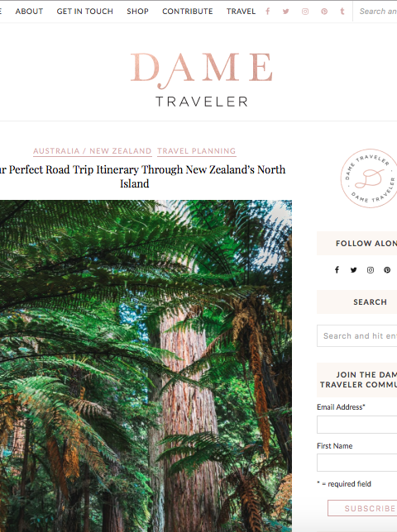Open the About menu item
The image size is (397, 532).
click(29, 12)
